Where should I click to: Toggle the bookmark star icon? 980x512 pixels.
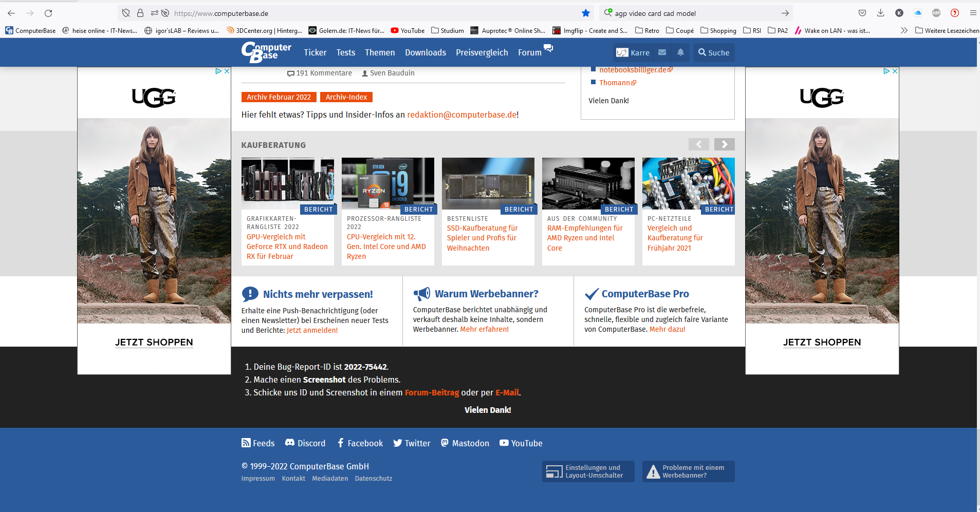pos(586,13)
